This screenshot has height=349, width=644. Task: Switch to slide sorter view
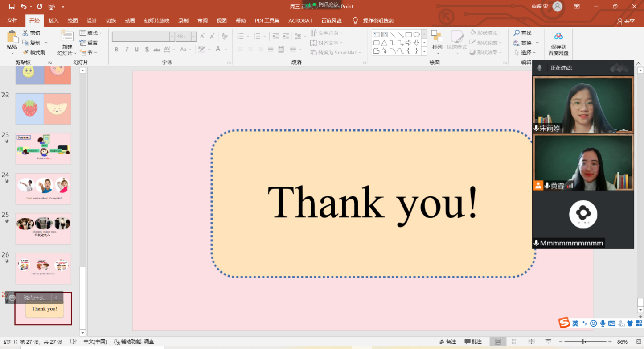click(x=514, y=342)
